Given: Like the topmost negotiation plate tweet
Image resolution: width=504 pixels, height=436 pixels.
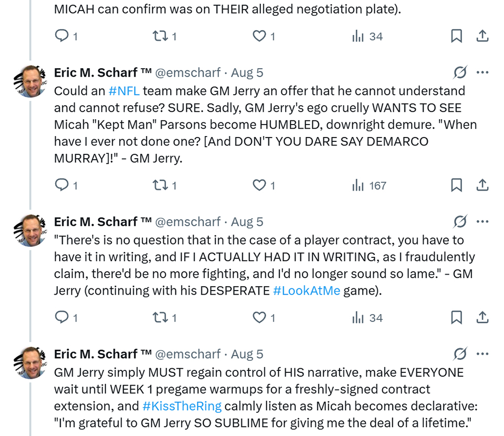Looking at the screenshot, I should (259, 36).
